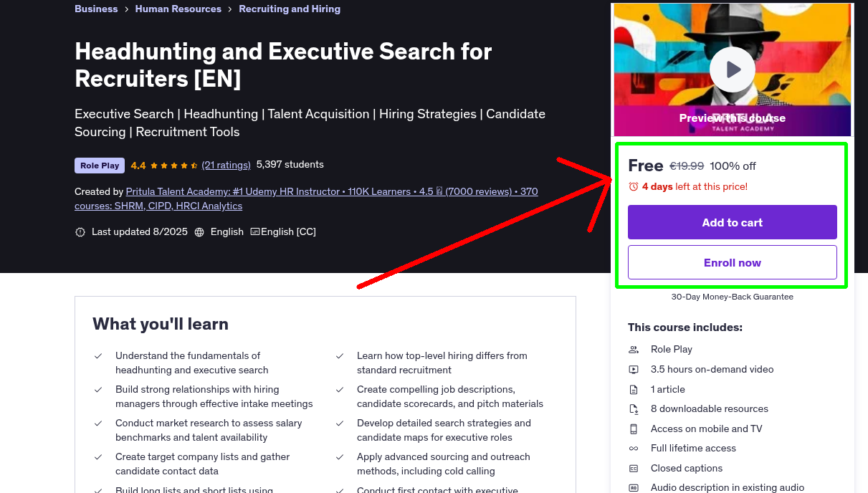This screenshot has width=868, height=493.
Task: Click the Enroll now button
Action: pos(733,262)
